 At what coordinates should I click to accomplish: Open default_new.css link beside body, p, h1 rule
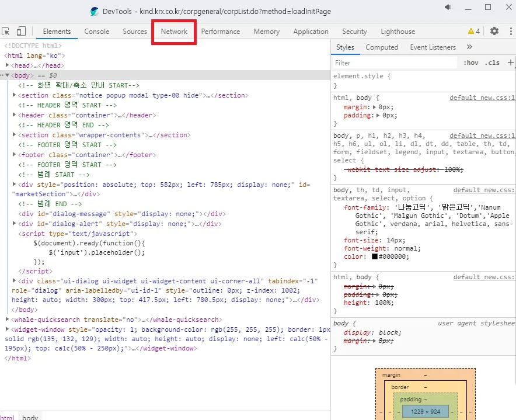(482, 136)
